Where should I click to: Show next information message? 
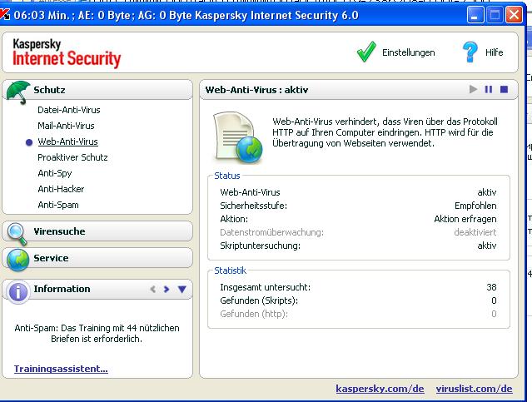click(x=167, y=290)
